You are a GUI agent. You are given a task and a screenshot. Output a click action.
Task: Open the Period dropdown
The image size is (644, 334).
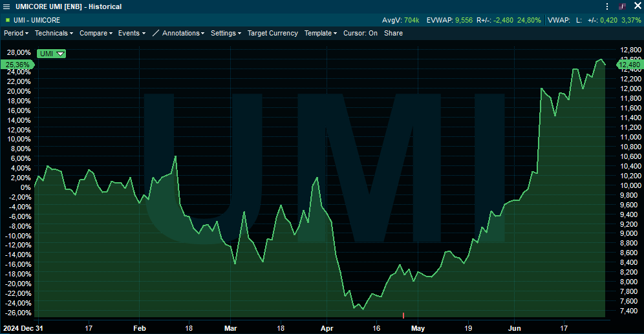tap(16, 33)
